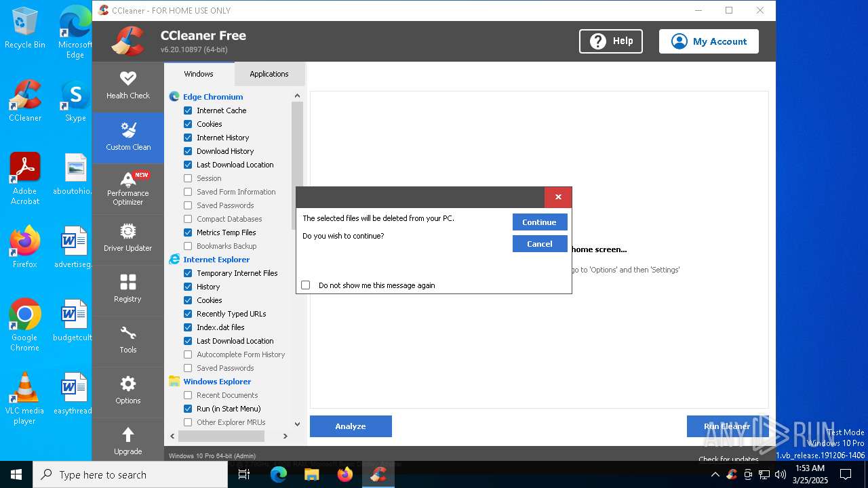The image size is (868, 488).
Task: Toggle Run (in Start Menu) checkbox
Action: tap(188, 409)
